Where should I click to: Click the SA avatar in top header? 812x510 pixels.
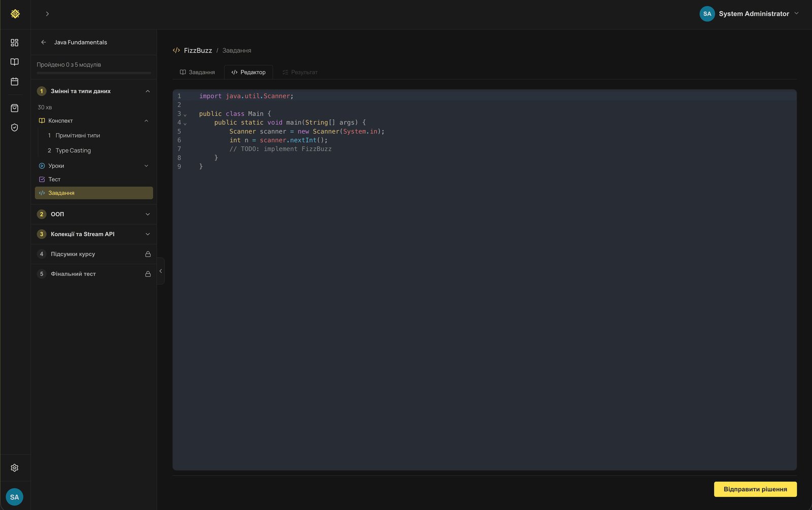[707, 14]
